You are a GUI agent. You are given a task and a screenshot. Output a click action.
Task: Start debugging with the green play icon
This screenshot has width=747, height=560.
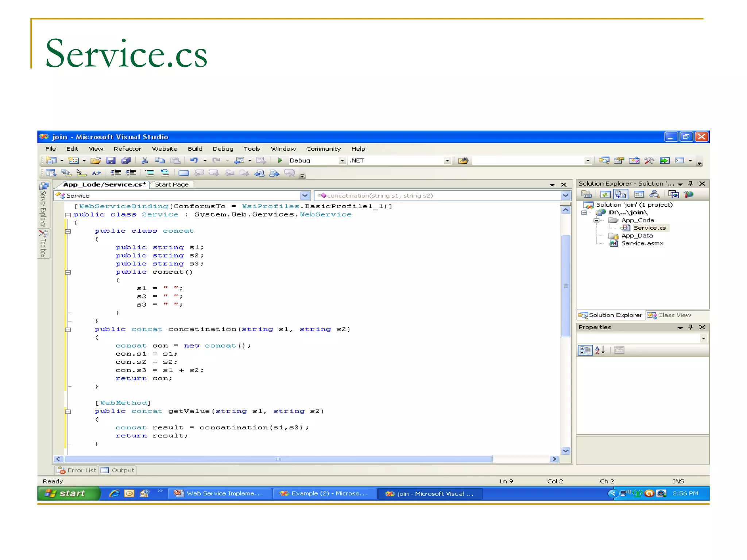pos(280,160)
